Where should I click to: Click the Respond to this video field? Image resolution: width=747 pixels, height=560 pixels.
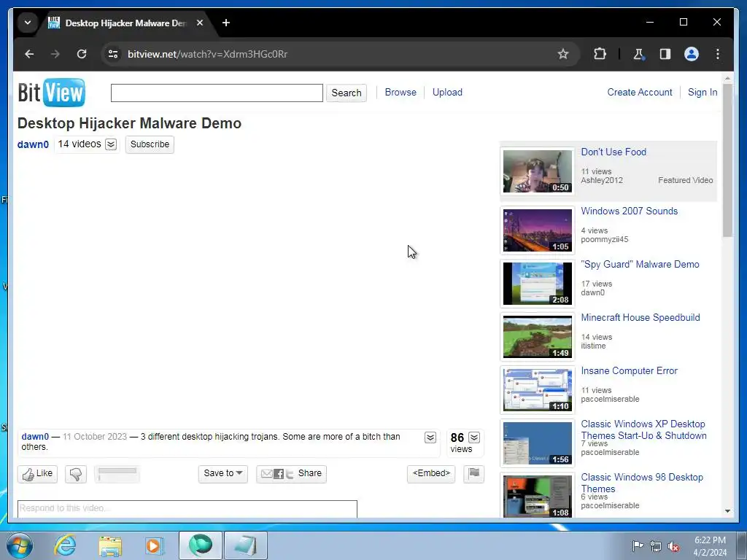pyautogui.click(x=187, y=508)
